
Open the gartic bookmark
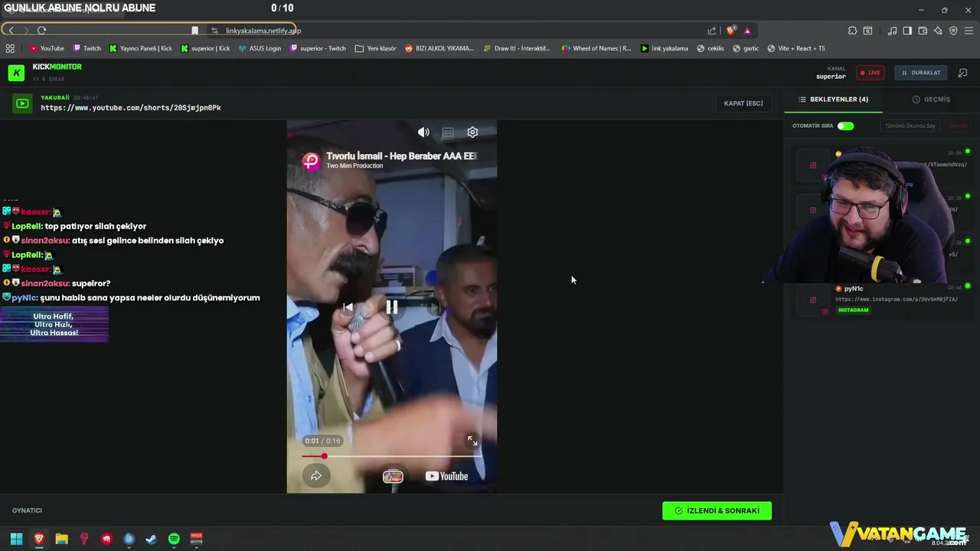coord(746,48)
